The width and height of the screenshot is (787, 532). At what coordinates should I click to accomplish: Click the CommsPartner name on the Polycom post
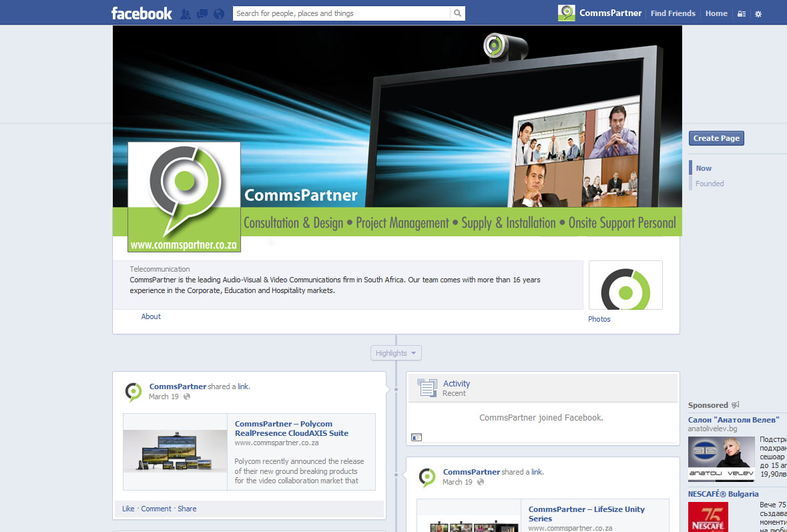178,386
